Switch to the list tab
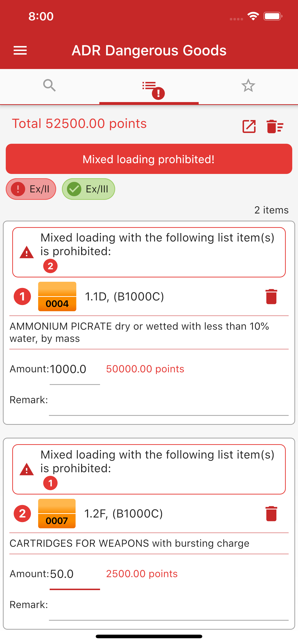The width and height of the screenshot is (298, 644). click(x=149, y=86)
